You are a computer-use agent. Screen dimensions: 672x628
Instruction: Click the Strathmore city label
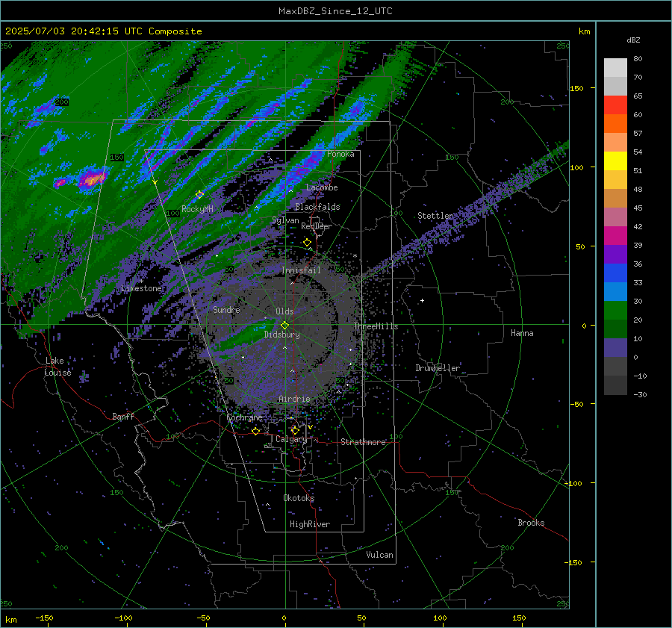pos(364,442)
